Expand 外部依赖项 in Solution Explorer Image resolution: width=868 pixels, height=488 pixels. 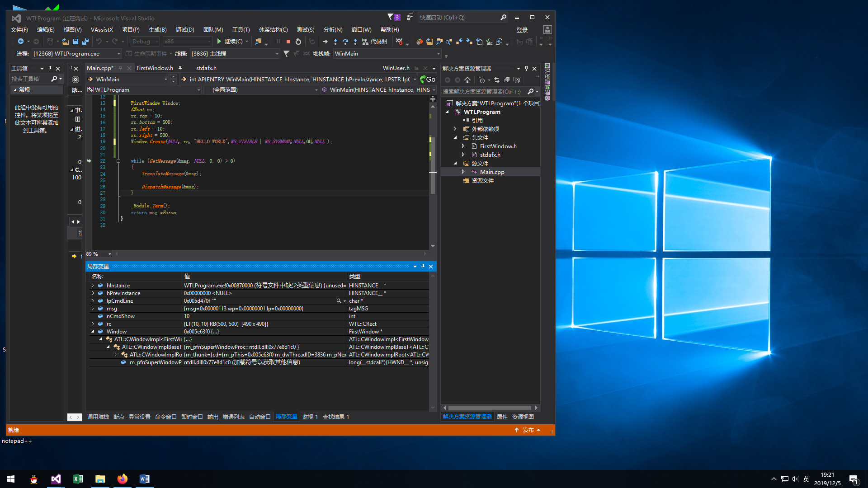[455, 129]
